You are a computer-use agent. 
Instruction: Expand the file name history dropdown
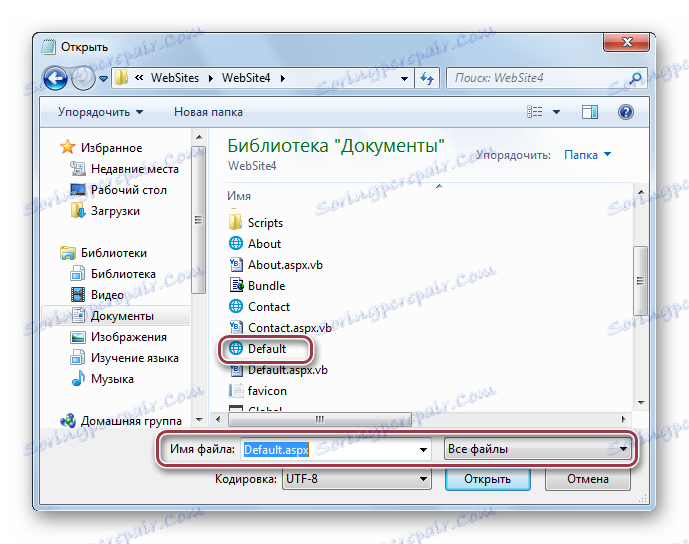423,450
